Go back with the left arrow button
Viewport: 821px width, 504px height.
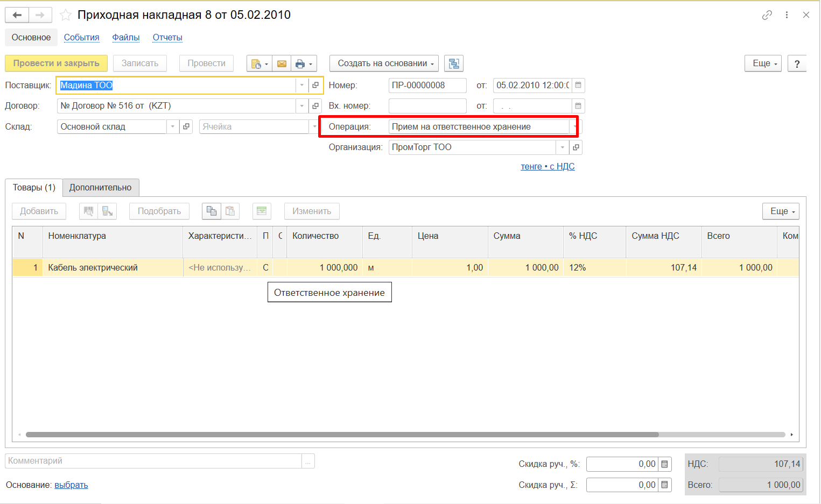click(x=17, y=15)
